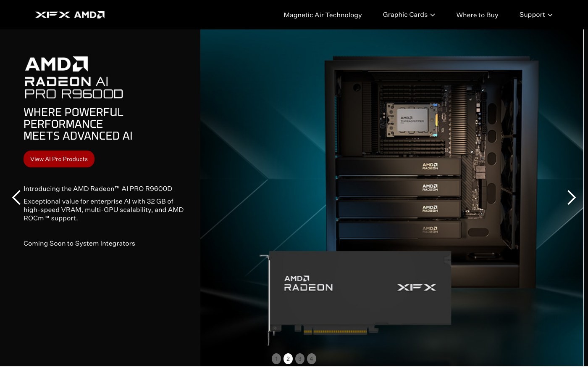This screenshot has height=368, width=588.
Task: Open Magnetic Air Technology page
Action: click(323, 15)
